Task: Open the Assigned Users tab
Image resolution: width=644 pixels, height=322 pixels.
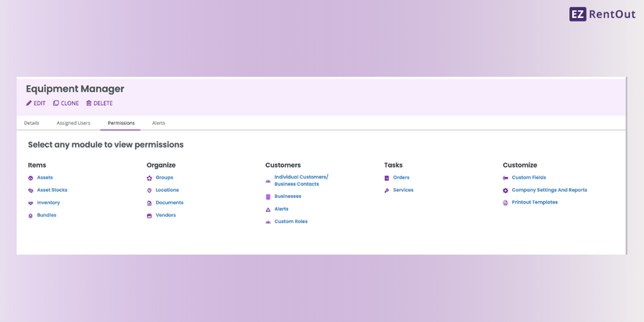Action: pyautogui.click(x=73, y=123)
